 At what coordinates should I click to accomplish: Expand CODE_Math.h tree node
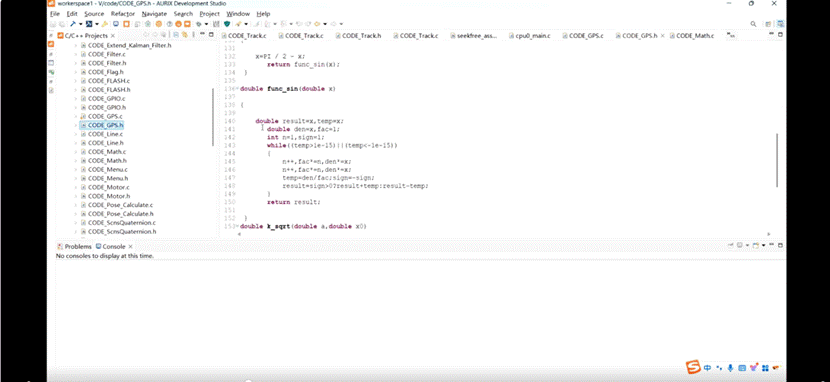tap(75, 161)
